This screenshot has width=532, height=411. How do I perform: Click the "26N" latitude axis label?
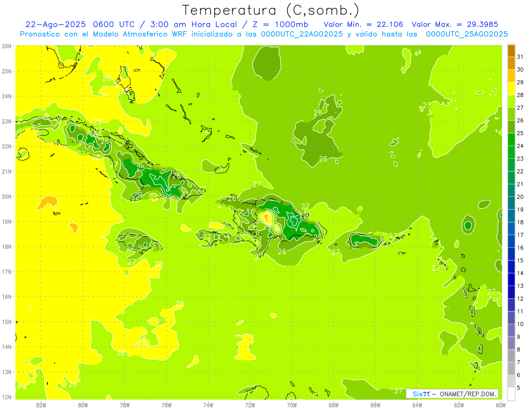[7, 46]
